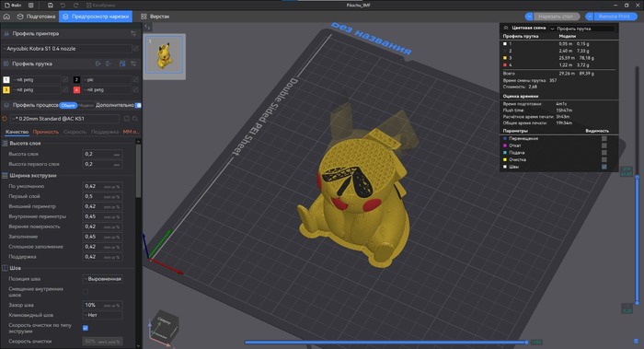Open the Прочность settings tab
The width and height of the screenshot is (644, 349).
pyautogui.click(x=46, y=132)
